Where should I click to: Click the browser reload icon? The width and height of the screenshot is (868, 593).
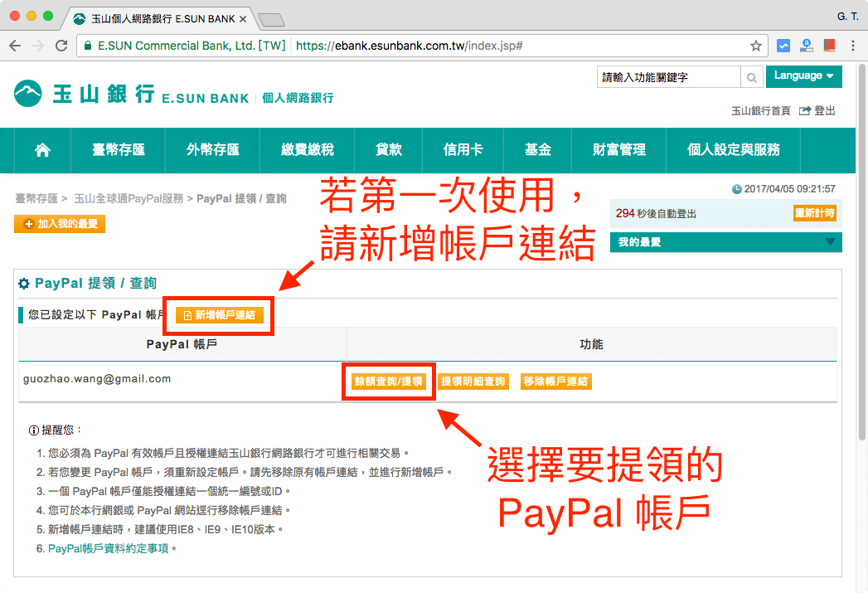tap(59, 47)
